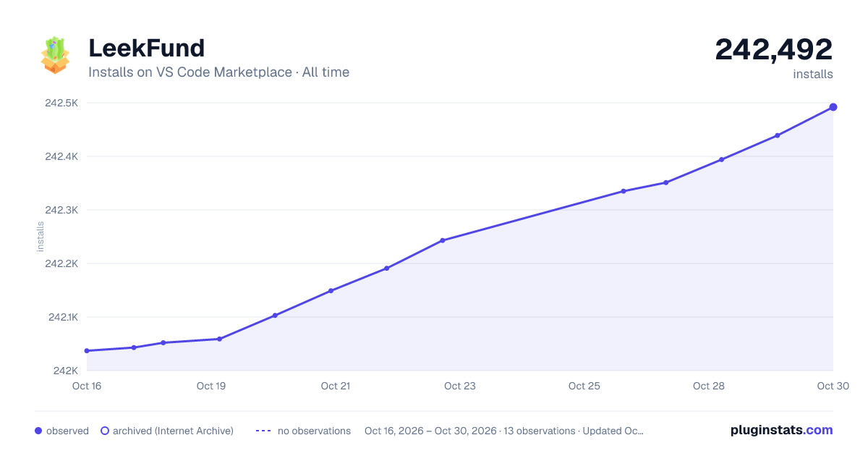The width and height of the screenshot is (868, 456).
Task: Click the date range and observations footer text
Action: (x=504, y=431)
